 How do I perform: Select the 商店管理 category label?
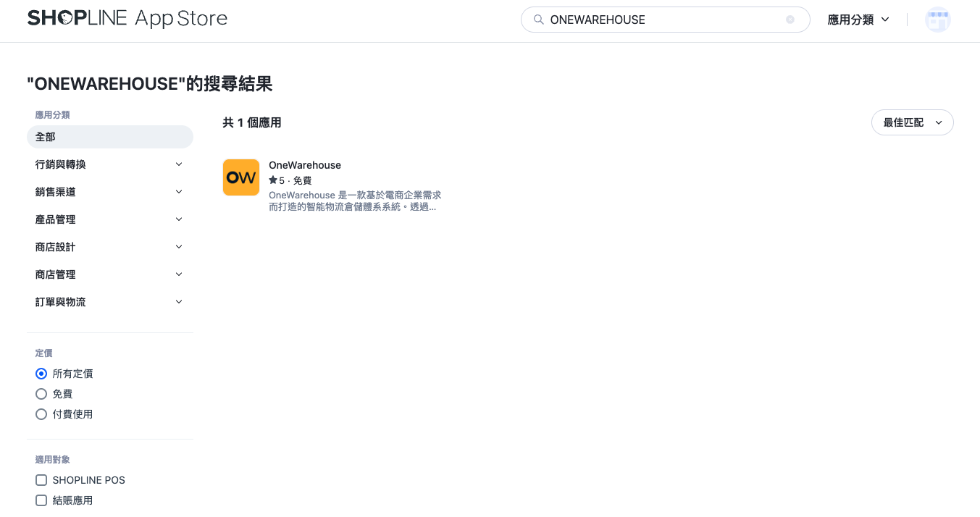pos(56,274)
